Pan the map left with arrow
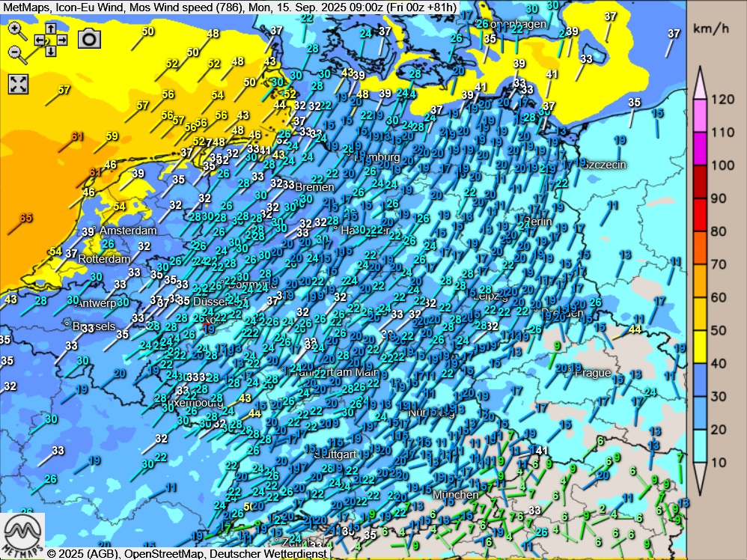 [x=40, y=40]
